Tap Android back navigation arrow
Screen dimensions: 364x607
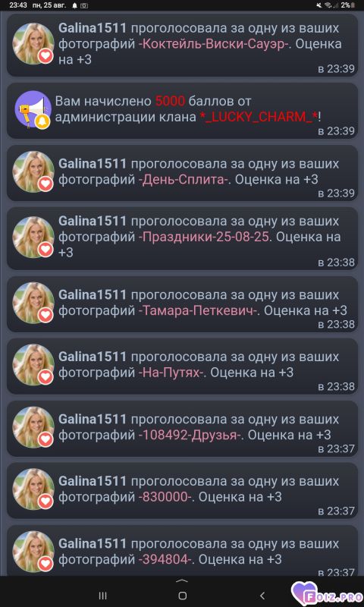point(262,596)
